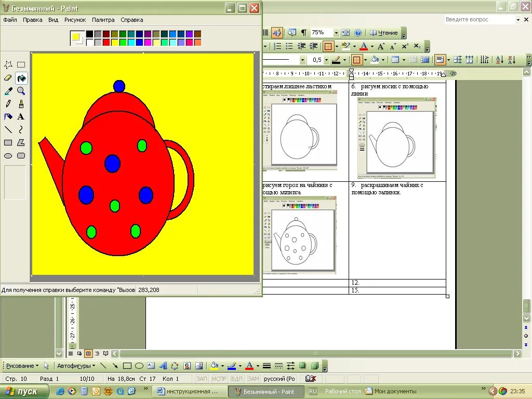This screenshot has width=532, height=399.
Task: Pick the Eraser tool in Paint
Action: click(8, 78)
